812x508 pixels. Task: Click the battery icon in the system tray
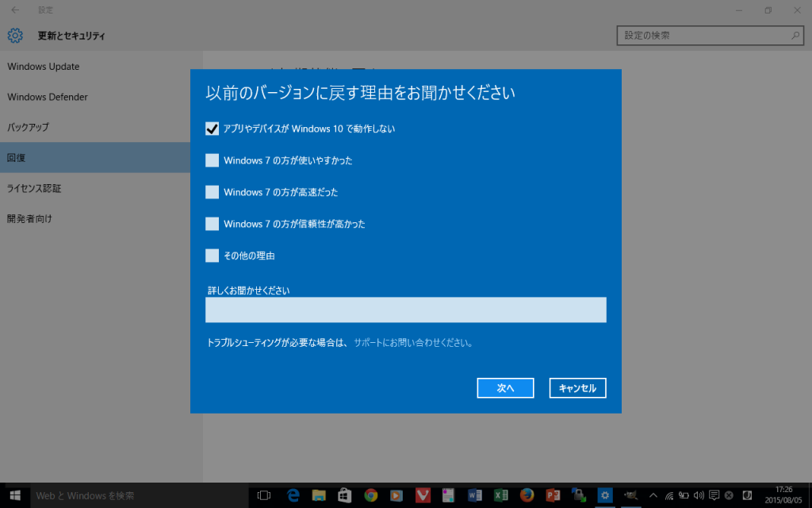click(684, 495)
